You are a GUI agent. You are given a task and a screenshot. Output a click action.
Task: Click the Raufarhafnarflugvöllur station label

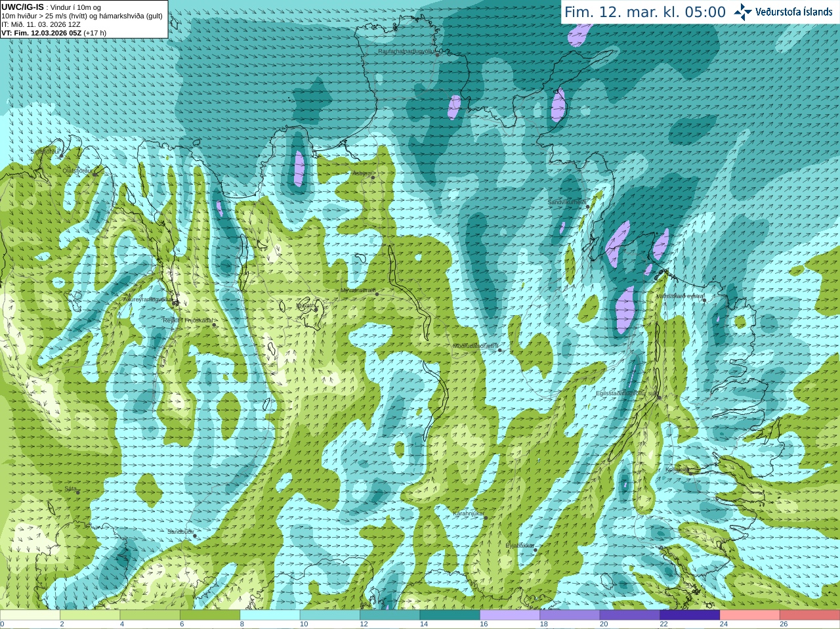coord(407,51)
